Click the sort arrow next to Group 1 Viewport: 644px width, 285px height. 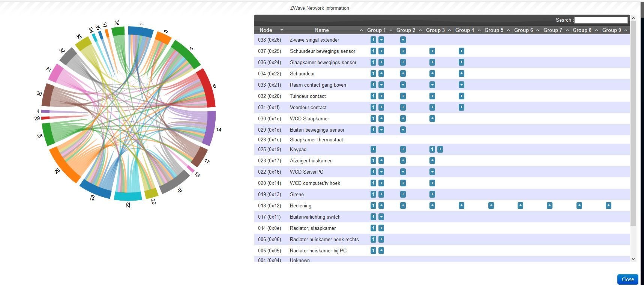pos(391,30)
